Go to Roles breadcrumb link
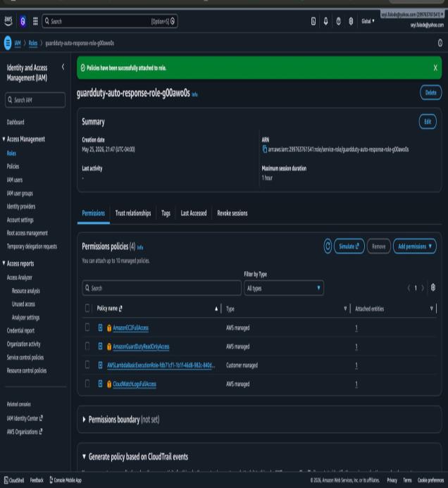448x488 pixels. [33, 43]
